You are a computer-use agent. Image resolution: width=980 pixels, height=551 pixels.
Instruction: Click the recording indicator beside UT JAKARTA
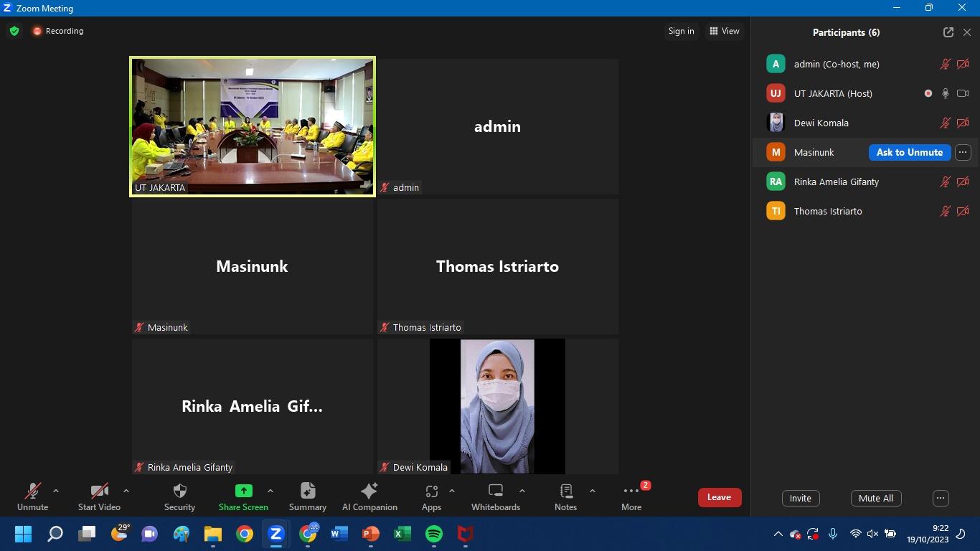(928, 93)
